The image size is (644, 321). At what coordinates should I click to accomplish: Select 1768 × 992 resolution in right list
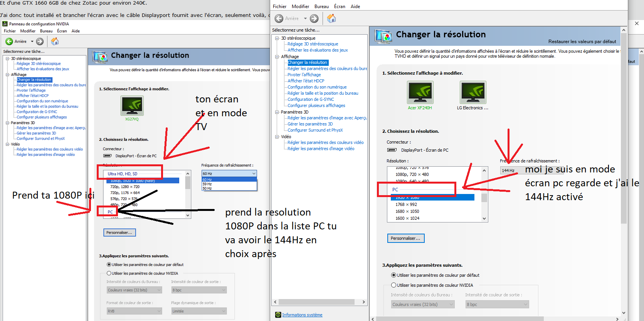click(406, 204)
